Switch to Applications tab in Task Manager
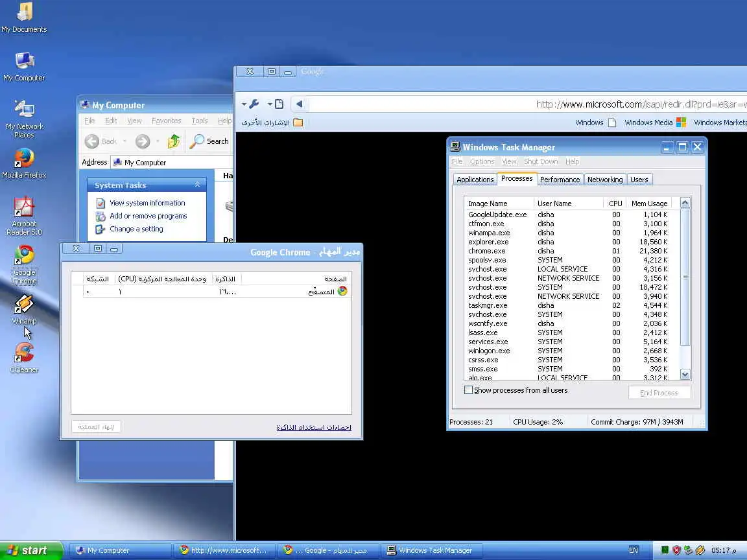 point(475,180)
